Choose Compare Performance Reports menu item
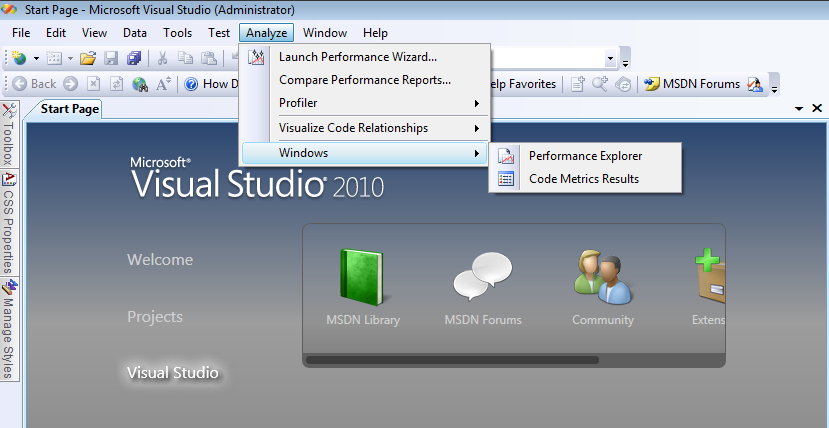This screenshot has height=428, width=829. pyautogui.click(x=365, y=80)
